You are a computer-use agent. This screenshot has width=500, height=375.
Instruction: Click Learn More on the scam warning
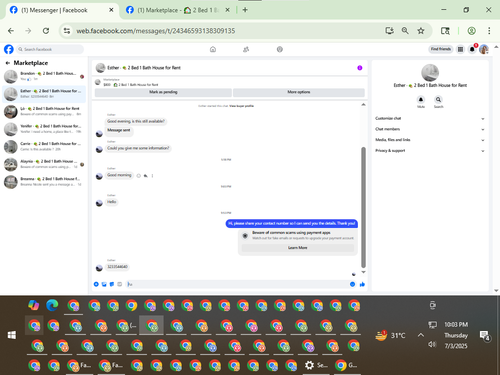[297, 248]
